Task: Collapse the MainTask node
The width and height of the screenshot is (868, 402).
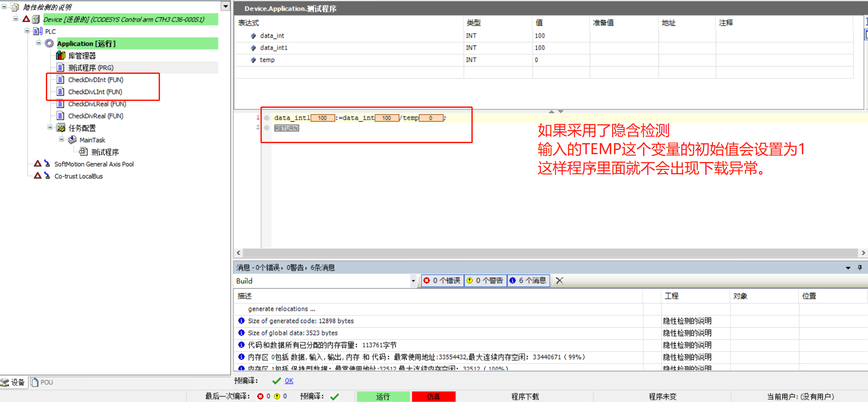Action: point(61,139)
